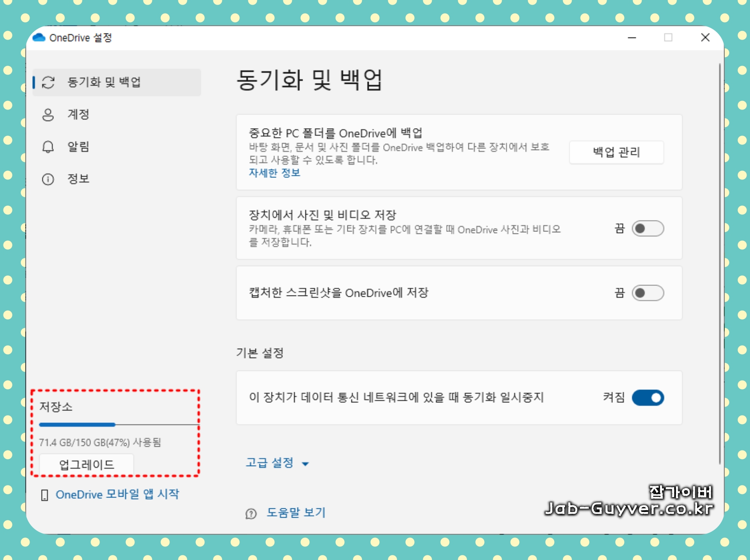Switch to the 알림 tab
The height and width of the screenshot is (560, 750).
[x=78, y=147]
